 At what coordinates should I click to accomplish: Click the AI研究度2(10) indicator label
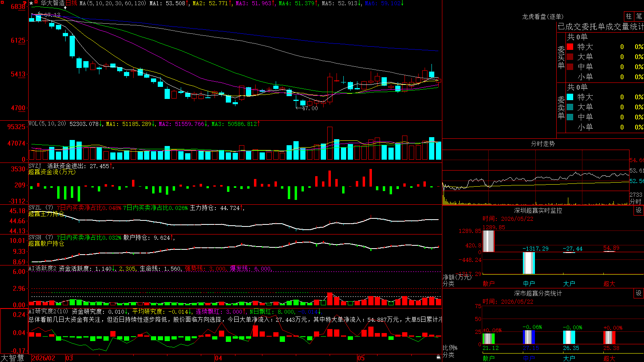(x=48, y=311)
